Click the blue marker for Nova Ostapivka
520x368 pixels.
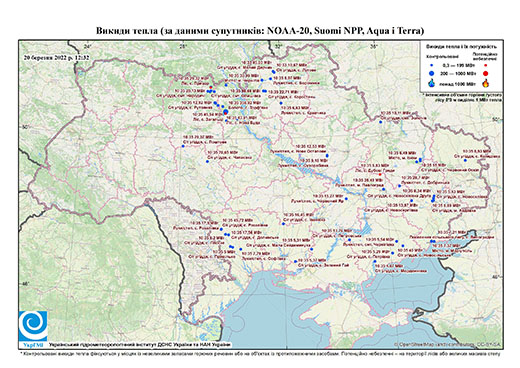(327, 155)
